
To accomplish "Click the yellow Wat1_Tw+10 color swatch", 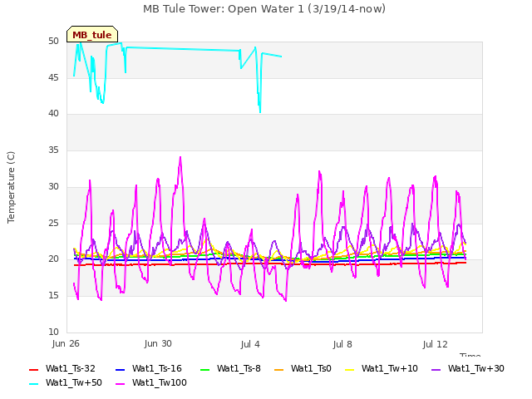I will click(349, 369).
